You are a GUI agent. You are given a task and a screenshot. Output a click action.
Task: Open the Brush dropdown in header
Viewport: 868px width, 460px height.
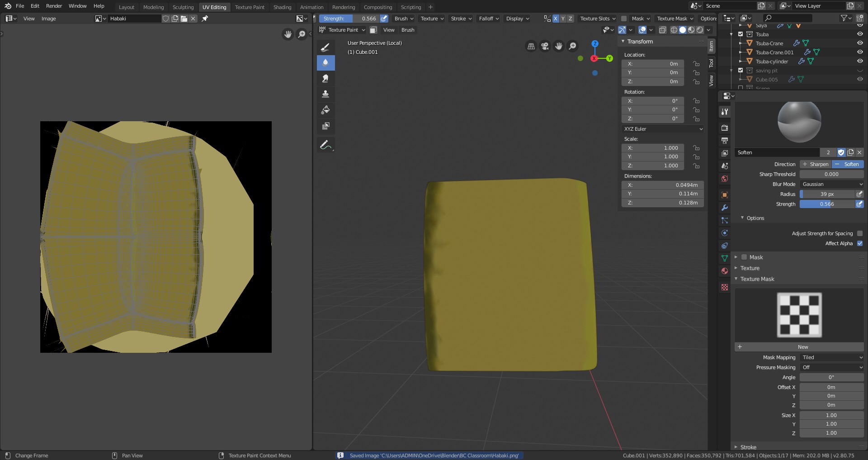pyautogui.click(x=404, y=19)
